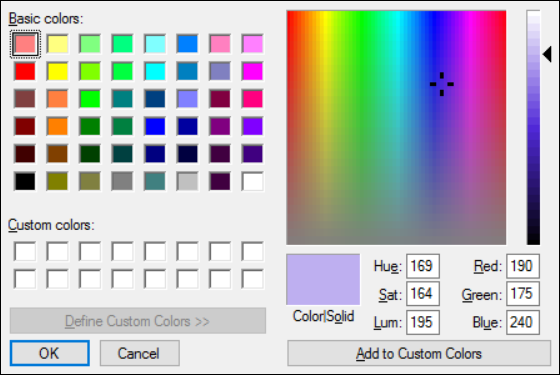Select the bright magenta basic color swatch
Viewport: 560px width, 375px height.
click(252, 71)
